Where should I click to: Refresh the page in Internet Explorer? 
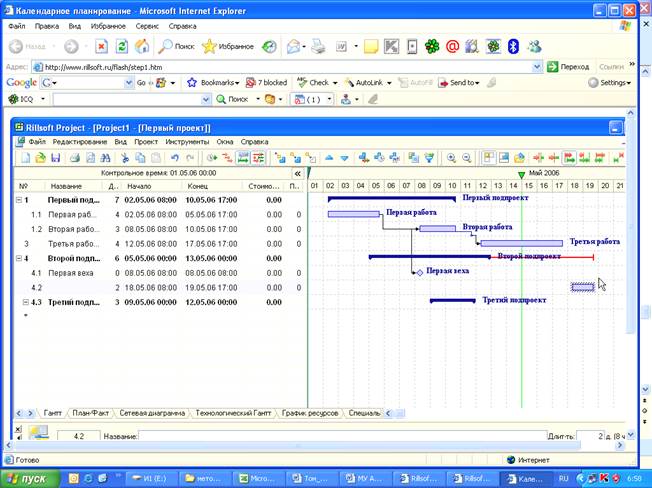[121, 47]
